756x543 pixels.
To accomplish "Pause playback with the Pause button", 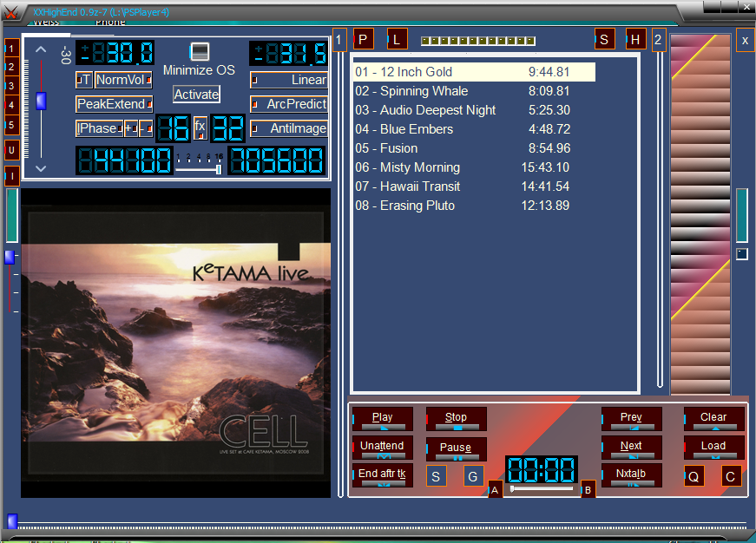I will click(x=456, y=449).
